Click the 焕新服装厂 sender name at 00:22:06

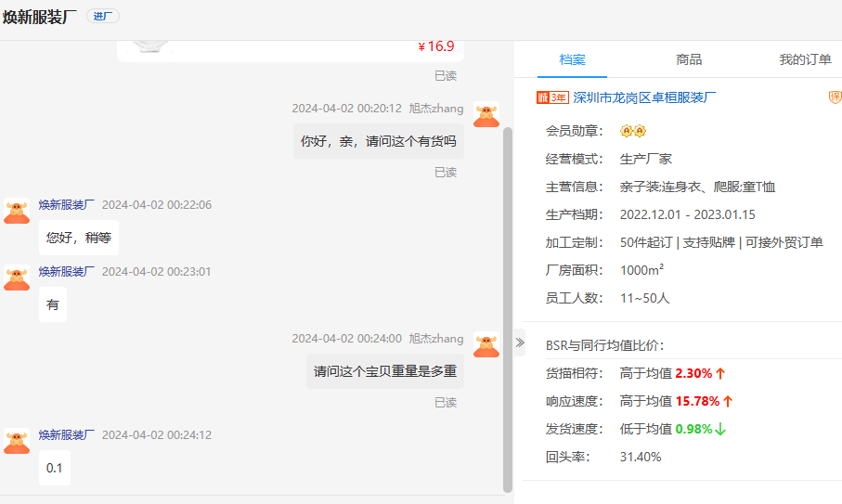66,205
